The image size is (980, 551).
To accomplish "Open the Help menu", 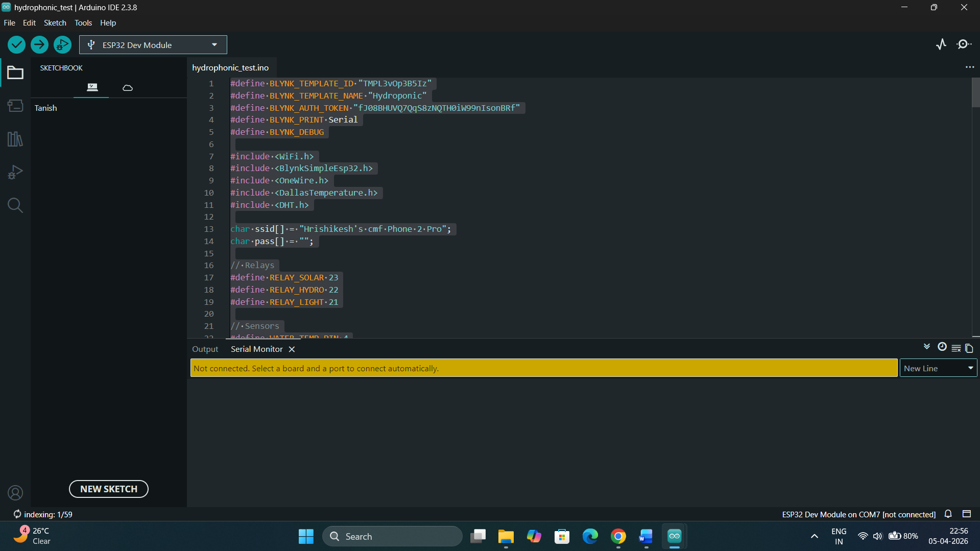I will coord(108,23).
